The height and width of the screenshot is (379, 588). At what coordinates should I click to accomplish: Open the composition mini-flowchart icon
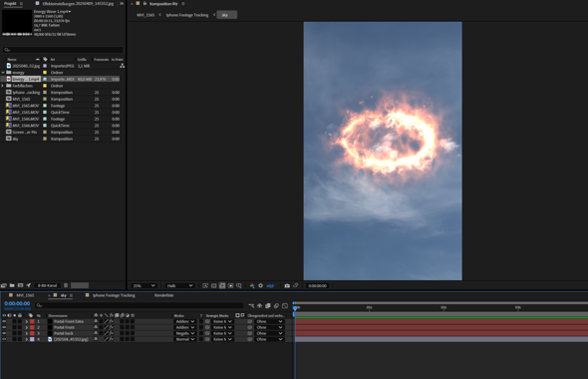(251, 306)
